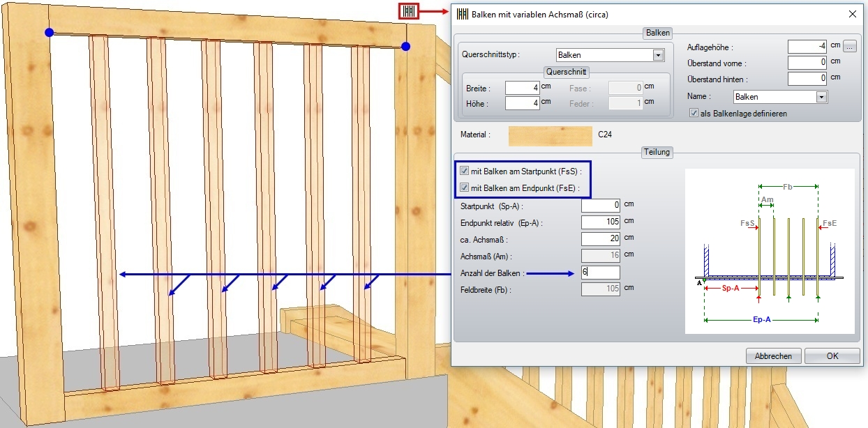Viewport: 868px width, 428px height.
Task: Click the Teilung spacing diagram preview
Action: (x=769, y=251)
